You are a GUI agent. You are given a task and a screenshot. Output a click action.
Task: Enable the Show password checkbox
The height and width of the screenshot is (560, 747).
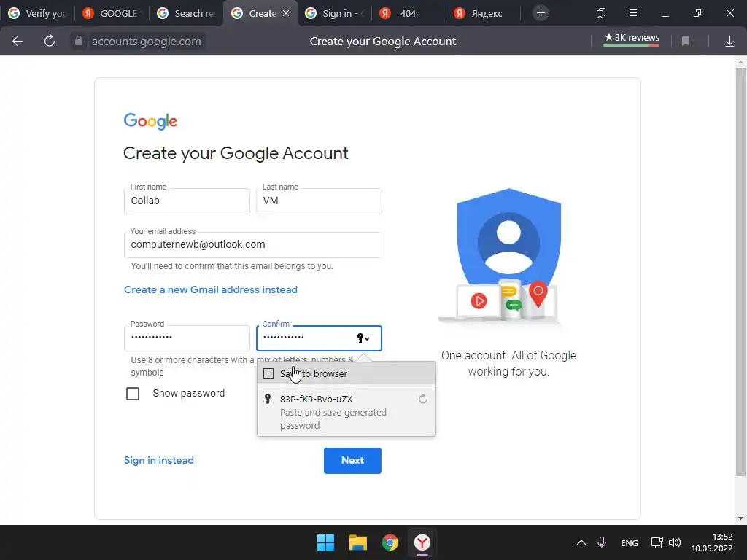point(133,393)
